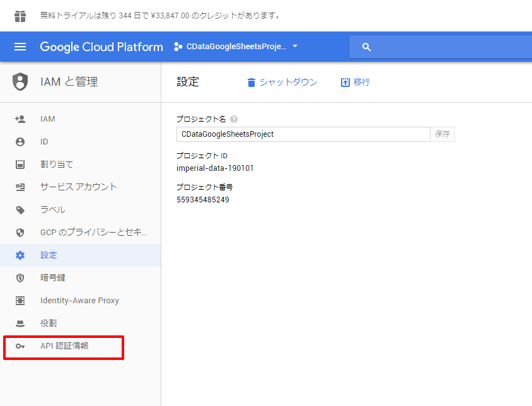This screenshot has height=406, width=532.
Task: Click the project ID imperial-data-190101
Action: click(215, 168)
